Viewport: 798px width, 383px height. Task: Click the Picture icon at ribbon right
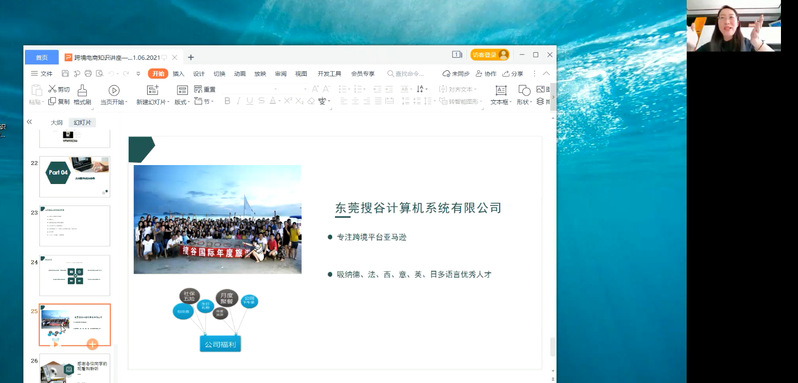tap(540, 89)
